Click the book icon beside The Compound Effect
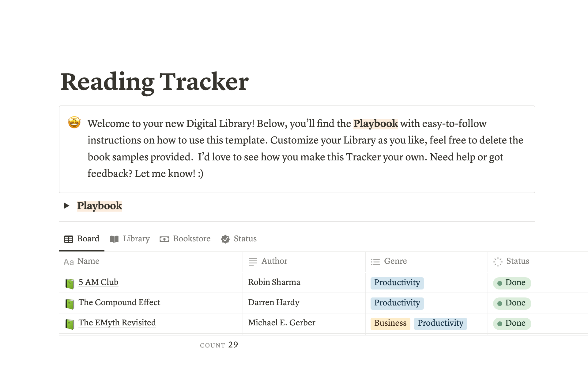This screenshot has height=368, width=588. point(70,304)
